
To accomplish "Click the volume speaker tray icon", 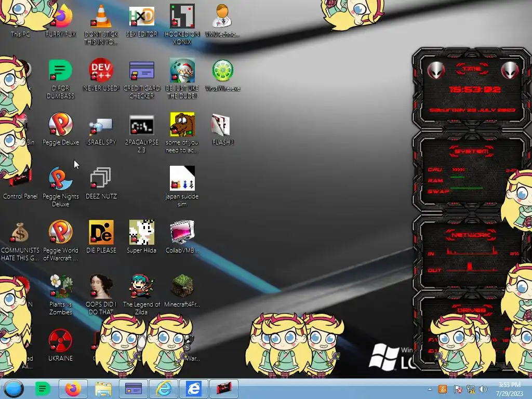I will [483, 389].
